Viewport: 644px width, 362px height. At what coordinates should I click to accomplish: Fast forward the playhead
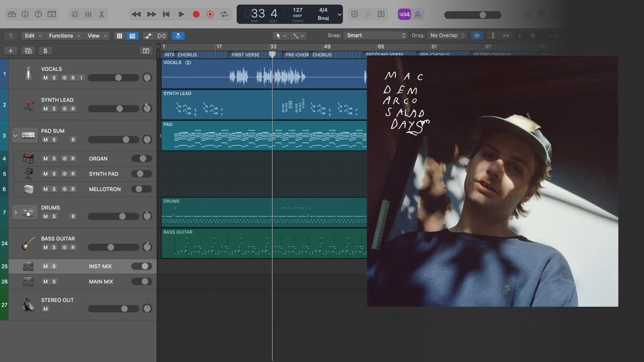pos(151,14)
